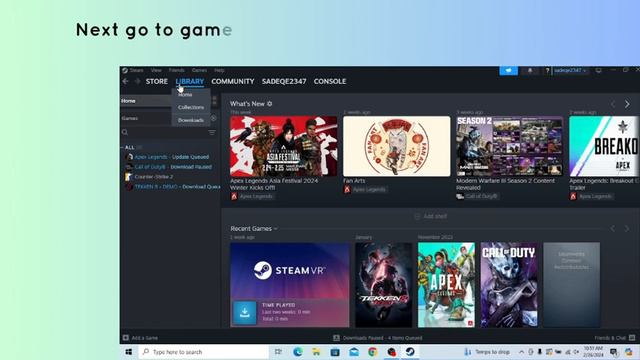Open the Tekken 8 game cover
Screen dimensions: 640x360
[x=384, y=285]
